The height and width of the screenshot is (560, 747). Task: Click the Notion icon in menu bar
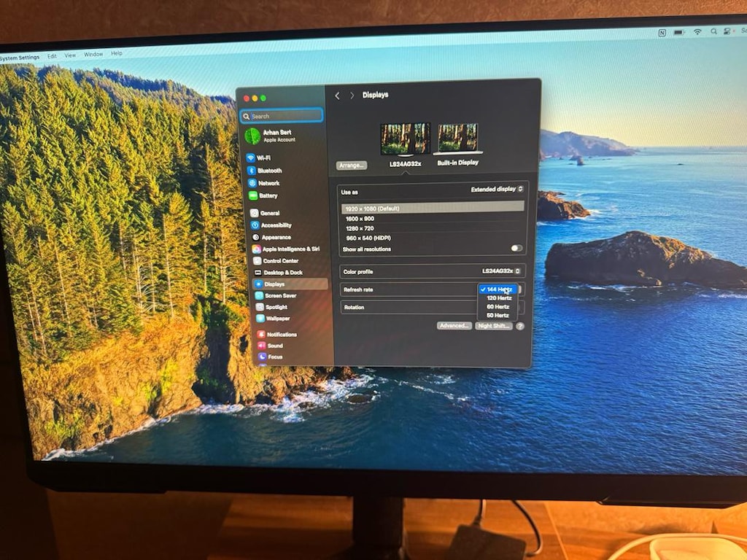[x=662, y=32]
